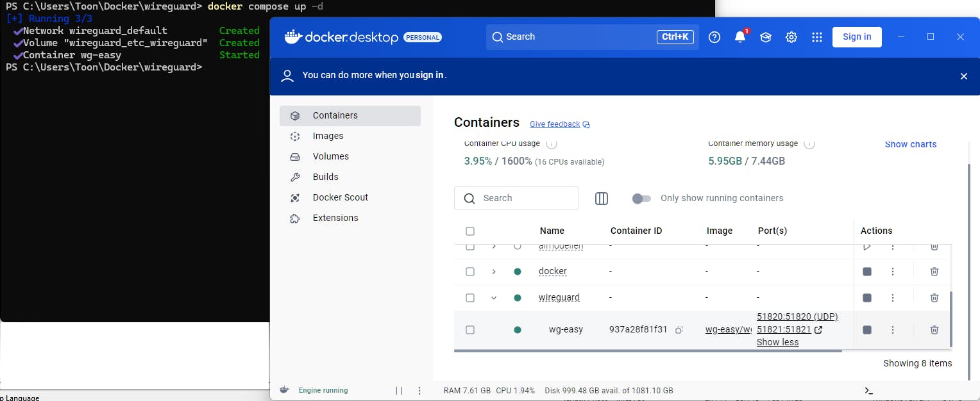Stop the wireguard stack

coord(867,298)
